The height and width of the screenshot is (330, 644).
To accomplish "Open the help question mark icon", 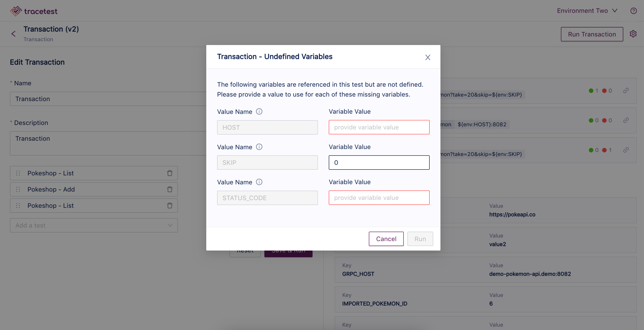I will pyautogui.click(x=633, y=11).
